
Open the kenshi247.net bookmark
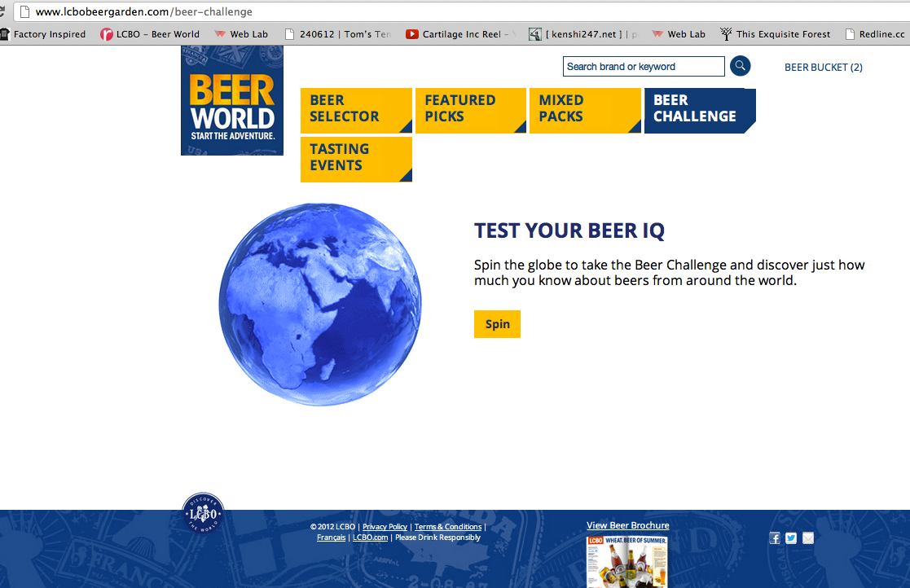click(x=582, y=34)
